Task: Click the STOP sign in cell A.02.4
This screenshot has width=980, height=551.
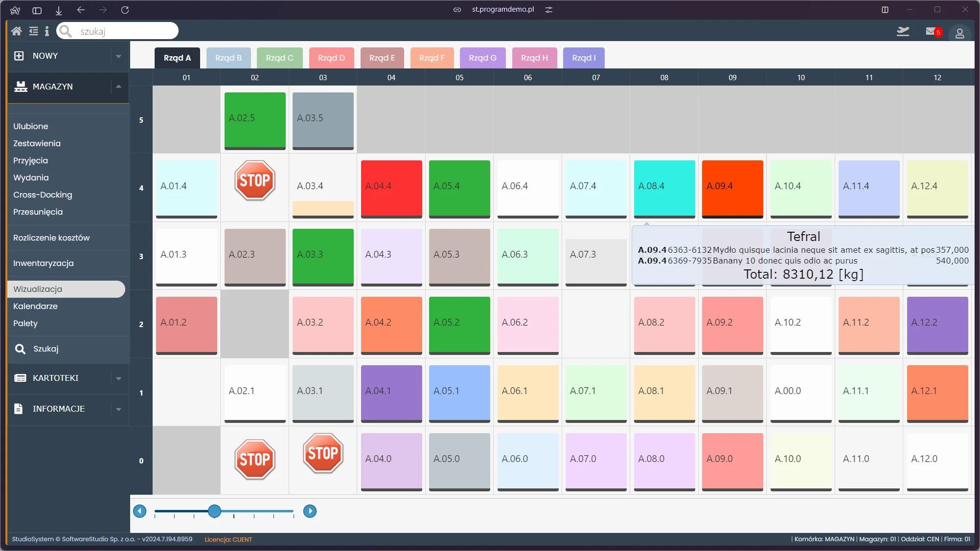Action: pos(254,180)
